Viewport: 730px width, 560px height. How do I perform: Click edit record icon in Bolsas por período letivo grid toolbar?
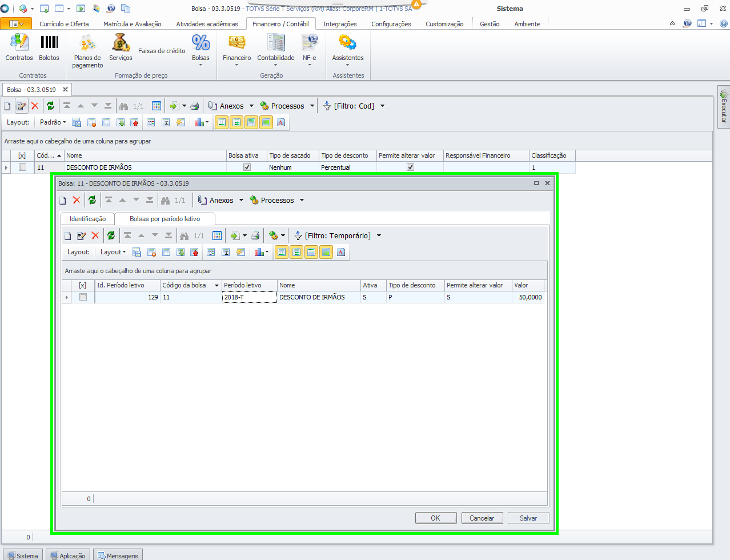coord(81,235)
